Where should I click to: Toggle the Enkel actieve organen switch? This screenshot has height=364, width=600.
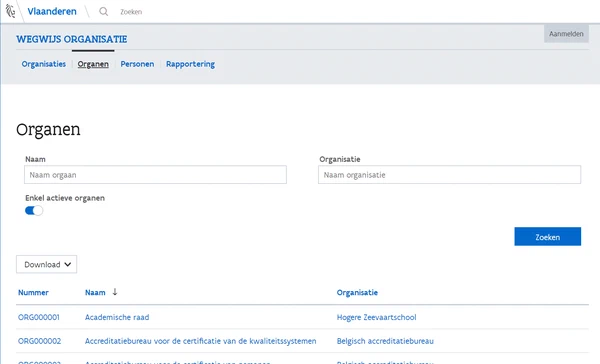[34, 211]
